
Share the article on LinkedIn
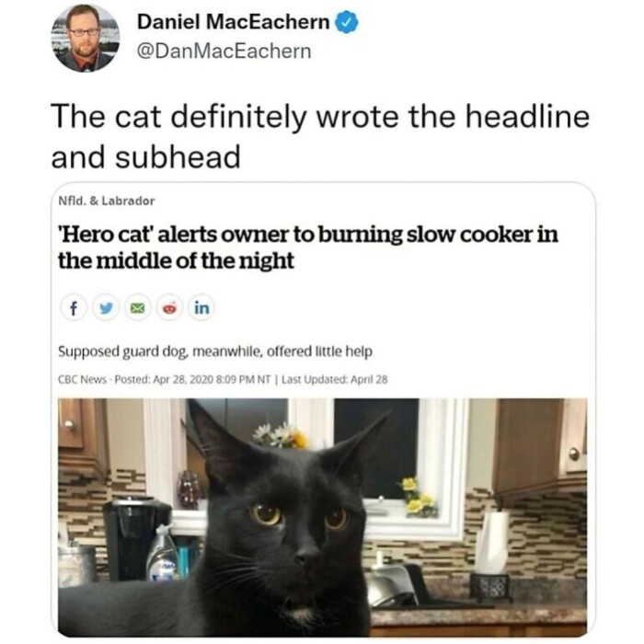click(x=201, y=307)
